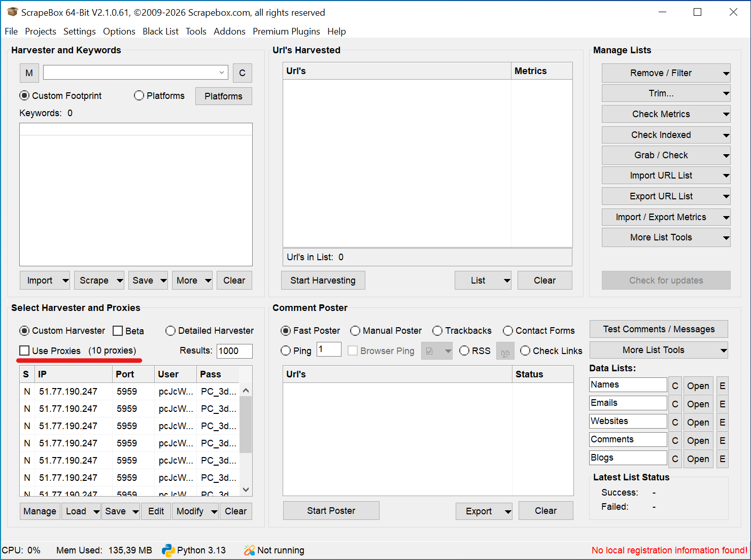The image size is (751, 560).
Task: Click the E button next to Comments
Action: click(722, 441)
